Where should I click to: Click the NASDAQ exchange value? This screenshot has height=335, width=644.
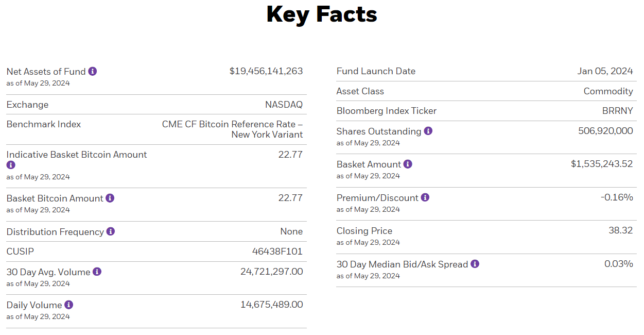tap(284, 105)
